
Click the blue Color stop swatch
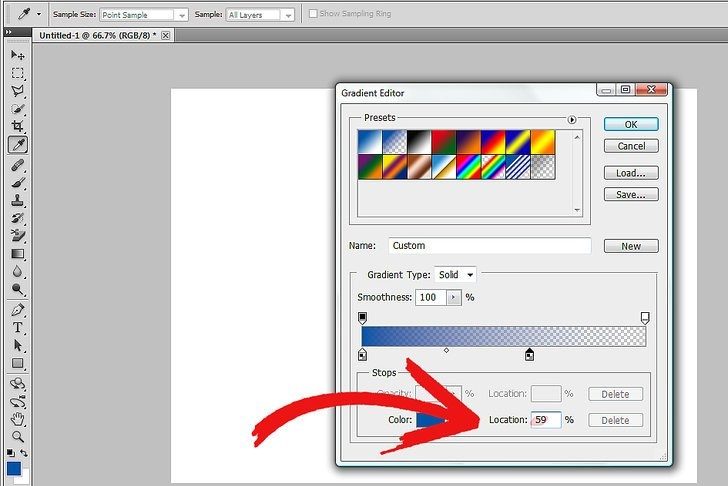(435, 421)
